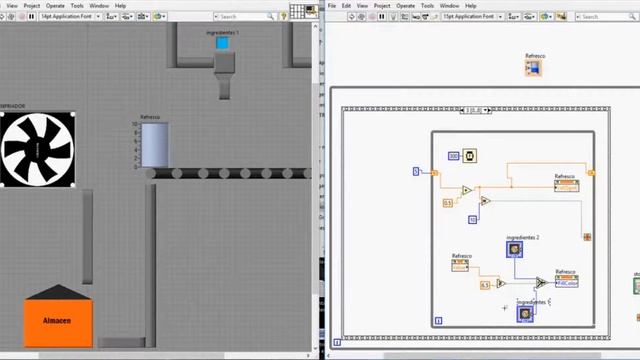Open Edit menu in block diagram window

point(346,6)
